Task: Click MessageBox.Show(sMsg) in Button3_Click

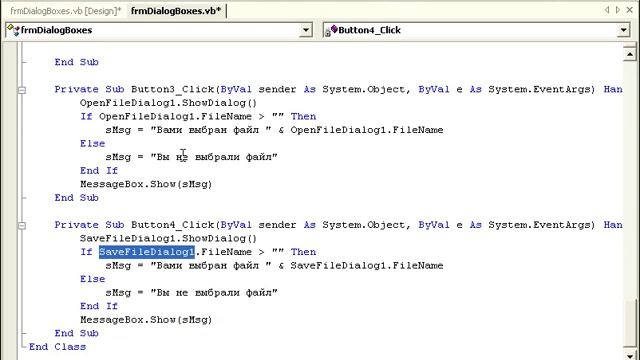Action: click(x=146, y=184)
